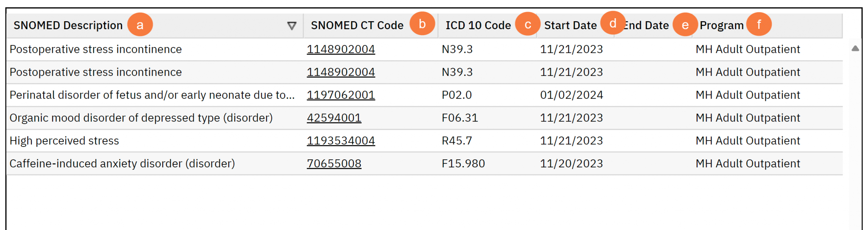The width and height of the screenshot is (868, 230).
Task: Click orange marker labeled f
Action: (x=759, y=24)
